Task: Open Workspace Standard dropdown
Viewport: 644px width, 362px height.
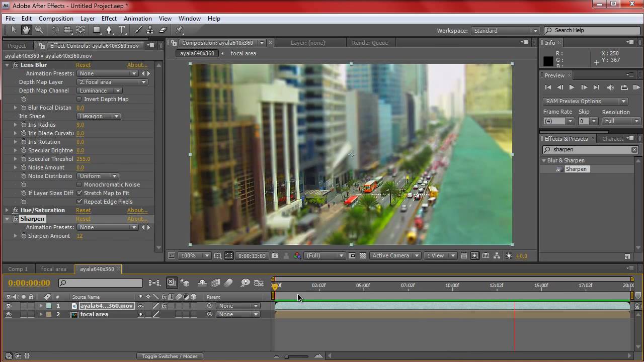Action: (505, 31)
